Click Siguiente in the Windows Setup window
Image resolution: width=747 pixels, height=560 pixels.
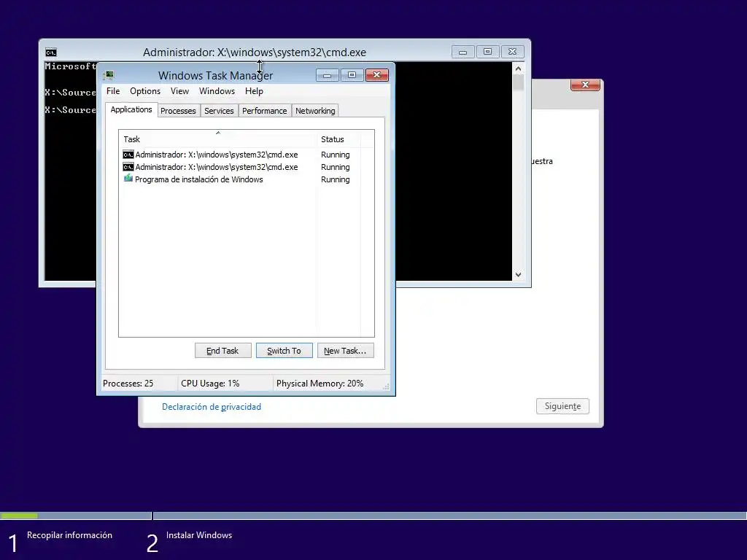pyautogui.click(x=562, y=406)
